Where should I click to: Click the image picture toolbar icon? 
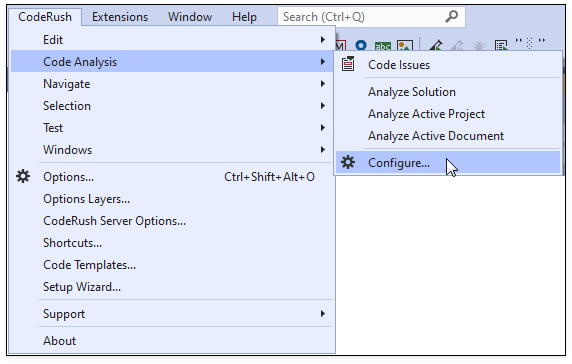405,46
